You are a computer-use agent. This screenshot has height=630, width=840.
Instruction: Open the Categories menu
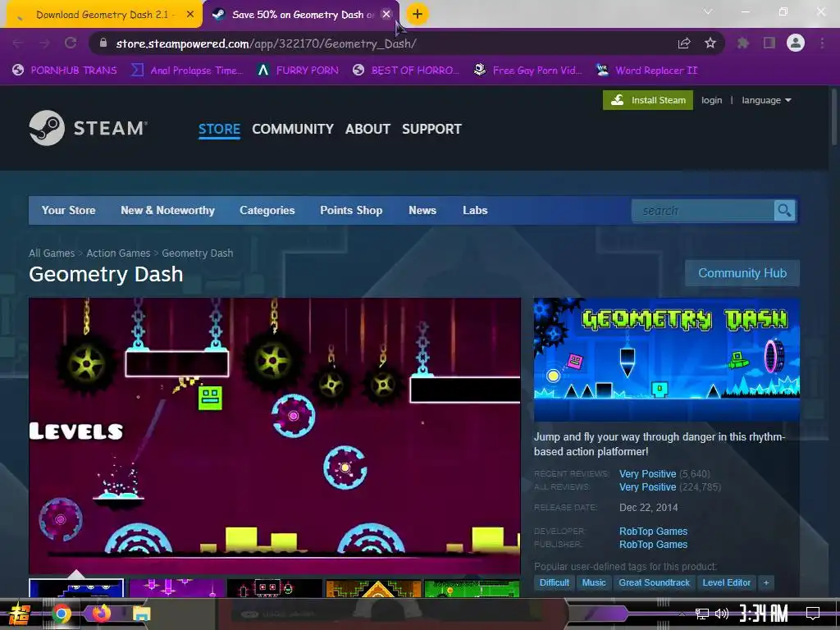[267, 211]
